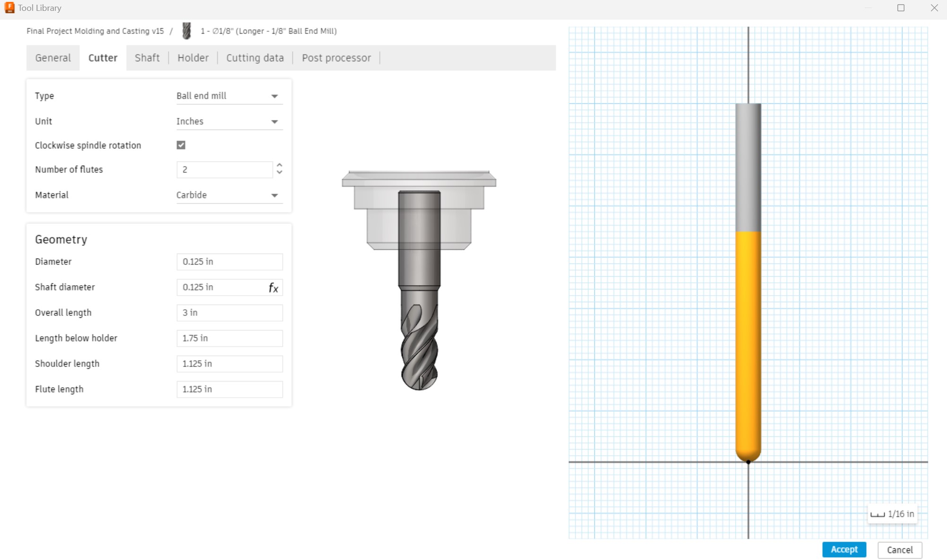
Task: Select the Cutter tab
Action: tap(103, 58)
